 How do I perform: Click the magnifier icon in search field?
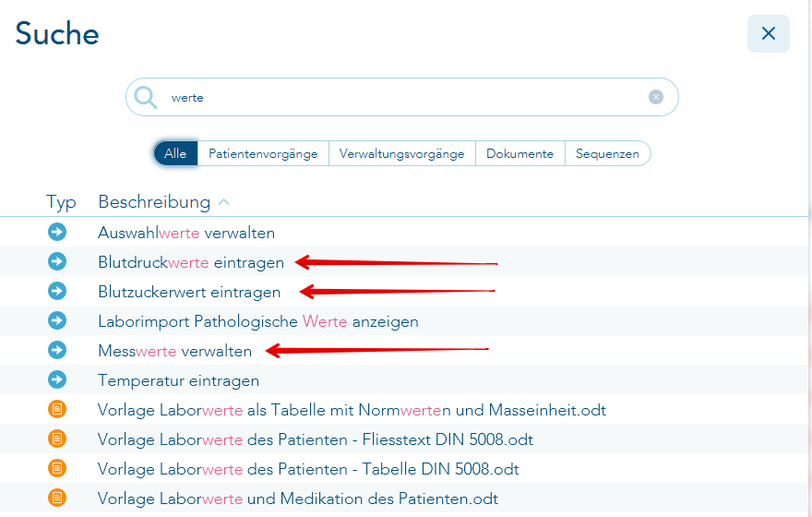point(146,97)
